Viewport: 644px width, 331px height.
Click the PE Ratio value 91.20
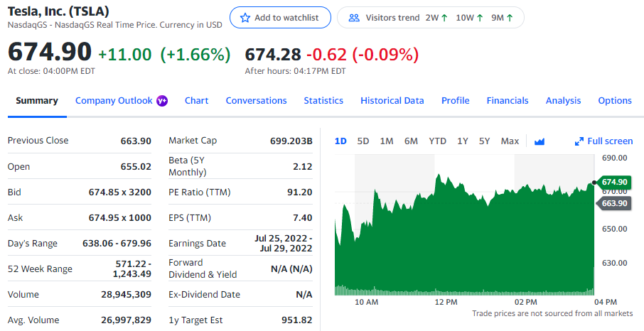point(300,192)
